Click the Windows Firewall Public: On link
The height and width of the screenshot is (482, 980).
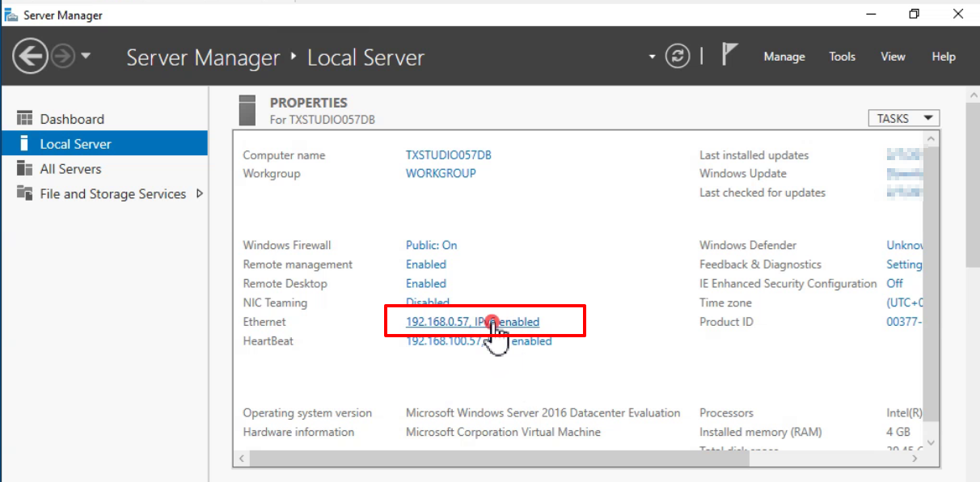(431, 245)
